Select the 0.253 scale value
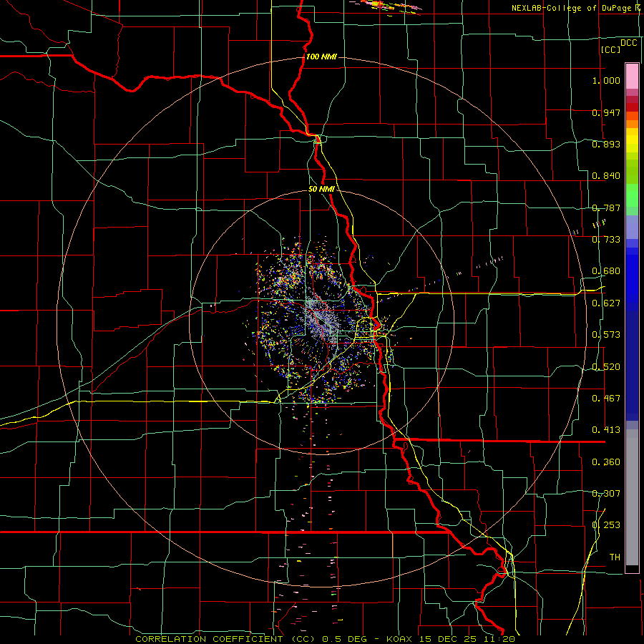Image resolution: width=644 pixels, height=644 pixels. coord(606,525)
